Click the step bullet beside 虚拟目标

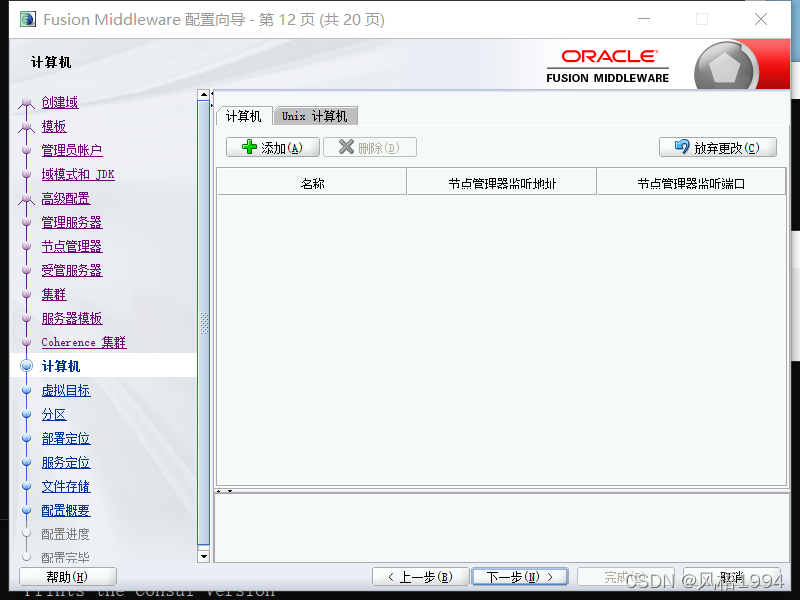pyautogui.click(x=27, y=390)
